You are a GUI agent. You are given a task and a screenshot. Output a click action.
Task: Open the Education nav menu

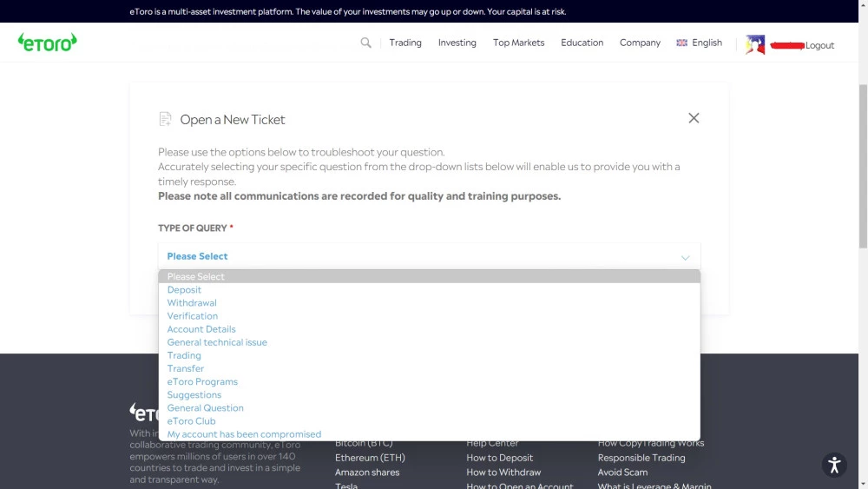coord(582,43)
